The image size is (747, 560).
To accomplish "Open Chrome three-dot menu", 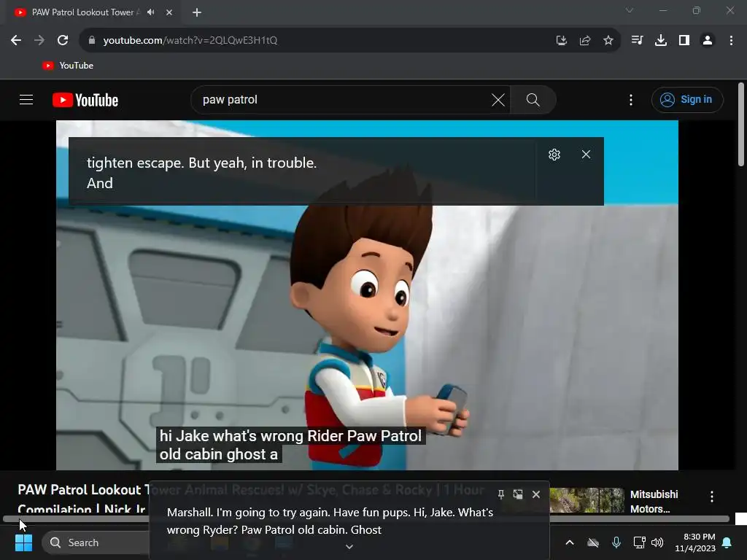I will pos(731,41).
